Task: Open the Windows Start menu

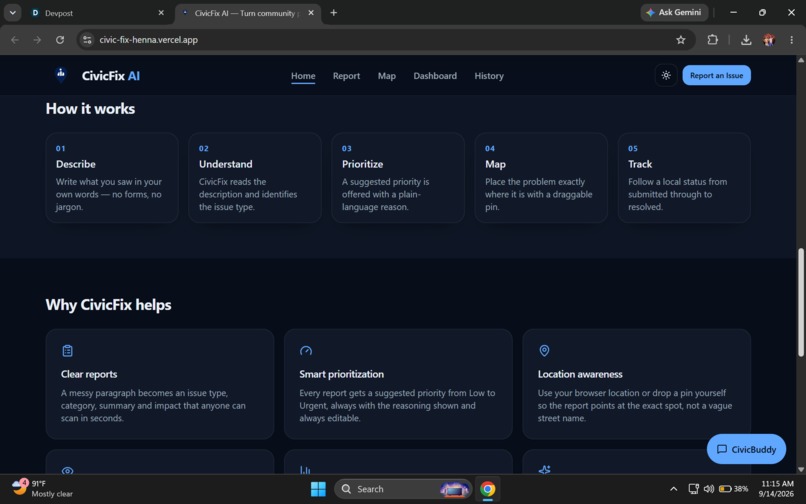Action: coord(318,489)
